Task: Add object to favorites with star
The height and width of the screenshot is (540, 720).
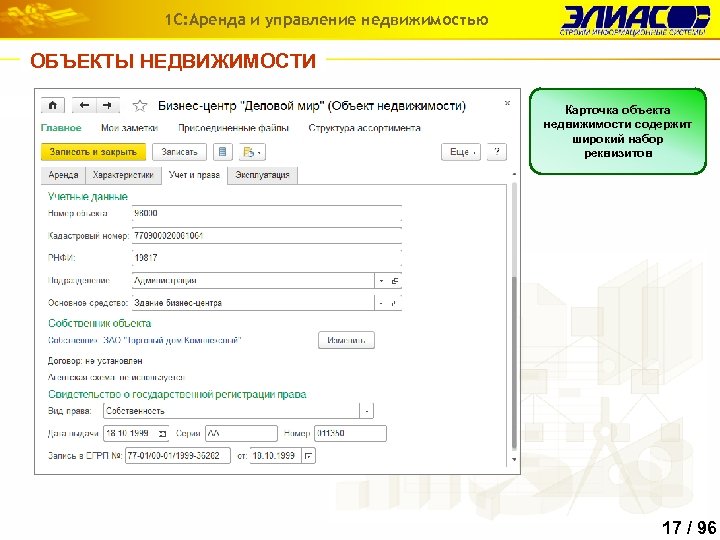Action: [140, 106]
